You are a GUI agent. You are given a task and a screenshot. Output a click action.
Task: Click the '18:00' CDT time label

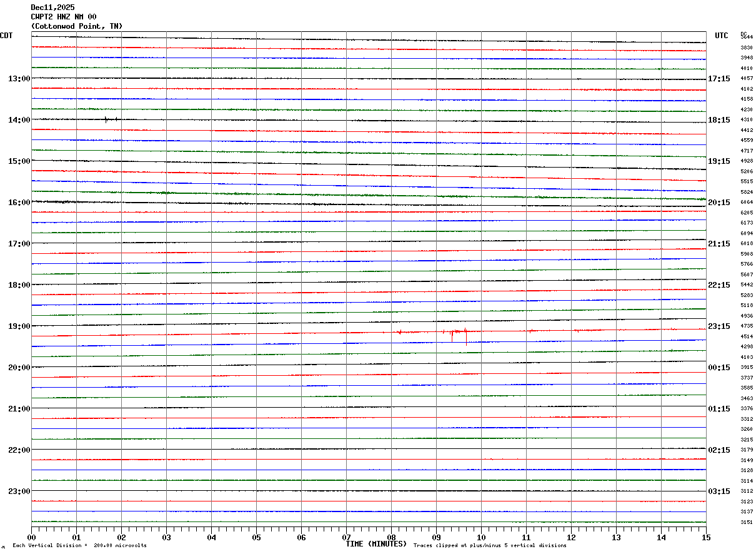pyautogui.click(x=19, y=285)
